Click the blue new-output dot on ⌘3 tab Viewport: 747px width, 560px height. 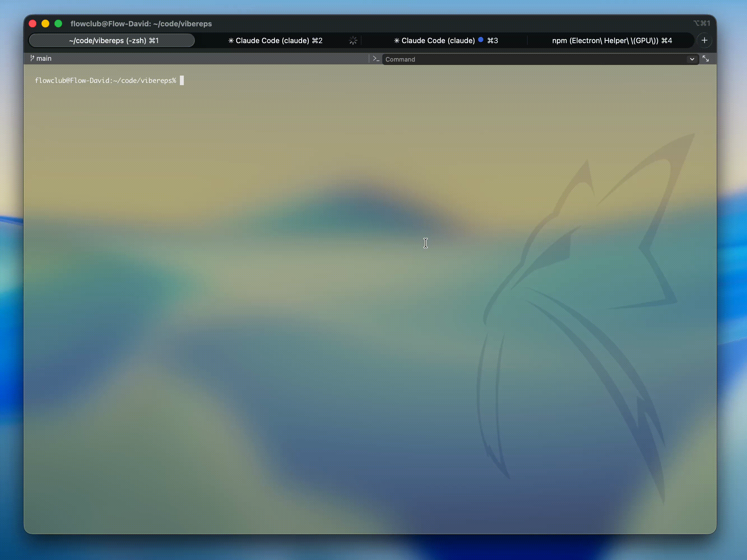pyautogui.click(x=481, y=40)
